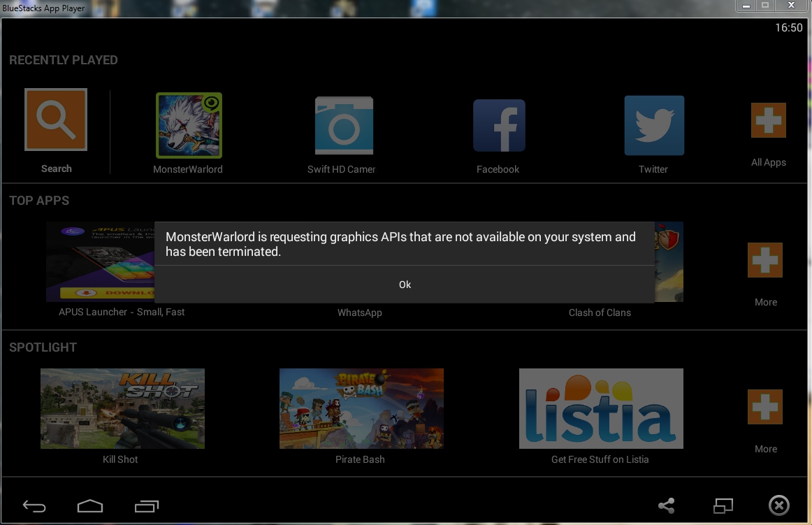Image resolution: width=812 pixels, height=525 pixels.
Task: Click the 'Facebook' app label
Action: [498, 169]
